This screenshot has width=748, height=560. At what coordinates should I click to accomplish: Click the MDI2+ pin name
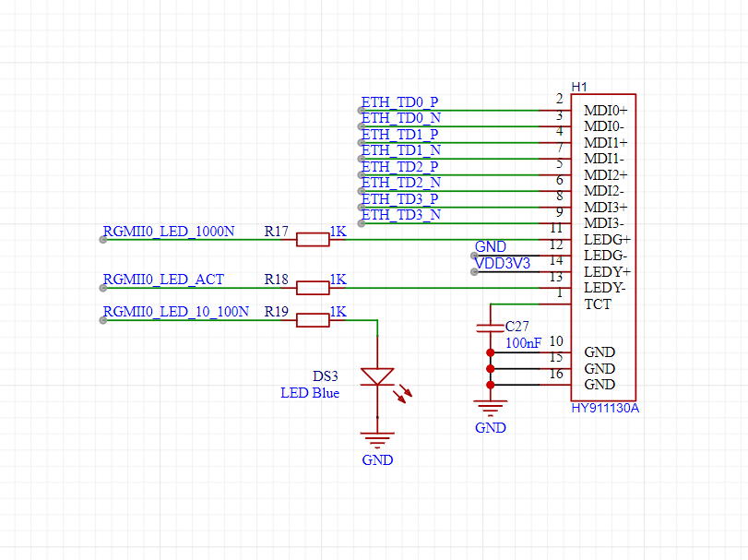click(x=606, y=175)
